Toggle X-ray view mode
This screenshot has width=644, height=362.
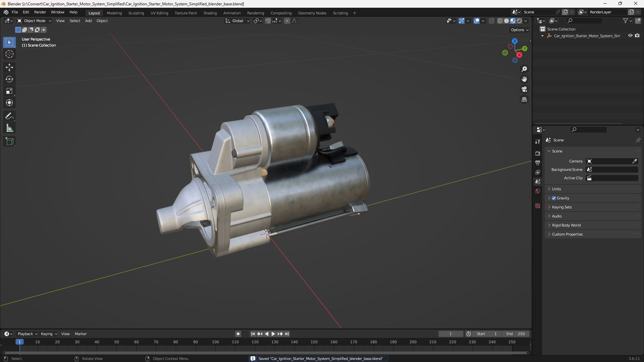tap(491, 21)
